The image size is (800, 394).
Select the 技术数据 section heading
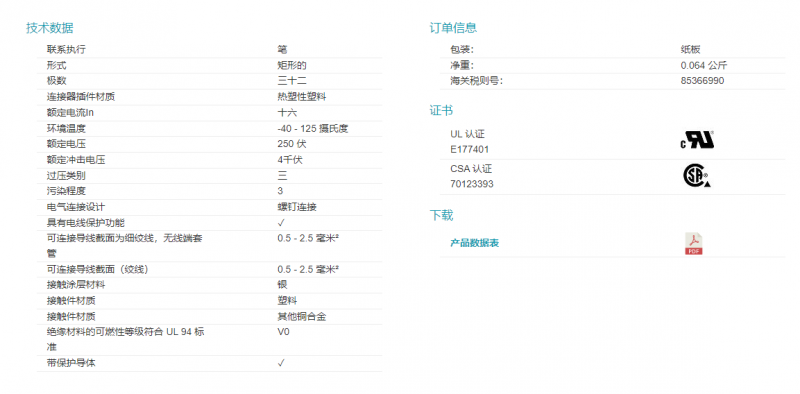(x=50, y=28)
